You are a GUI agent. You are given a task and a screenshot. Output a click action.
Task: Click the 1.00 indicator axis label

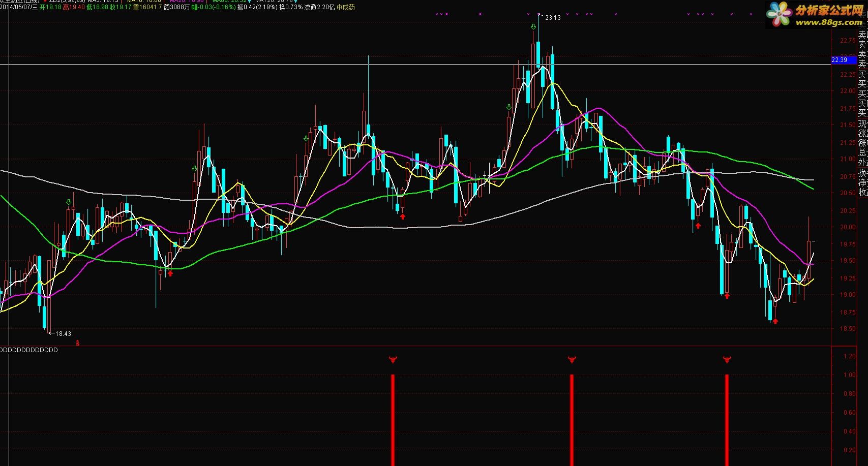849,375
